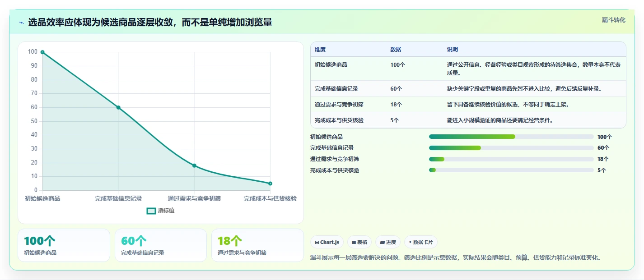Click the 初始候选商品 progress bar
Viewport: 644px width, 280px height.
(x=511, y=137)
